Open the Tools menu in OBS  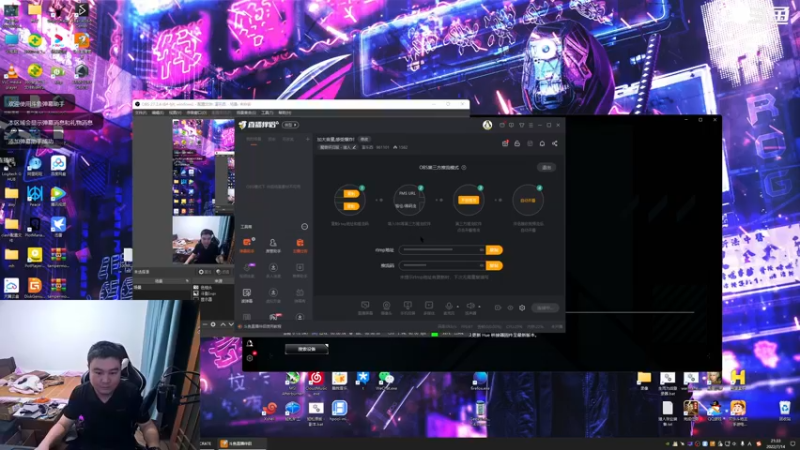pyautogui.click(x=267, y=113)
